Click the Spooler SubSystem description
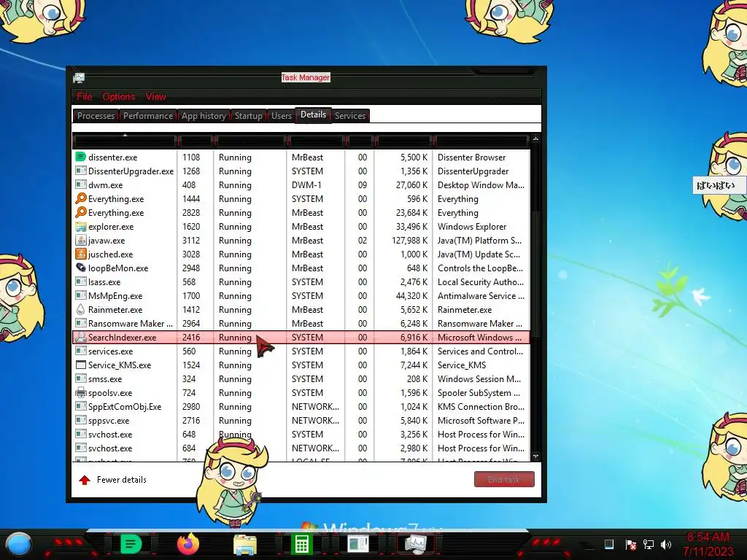This screenshot has height=560, width=747. tap(479, 392)
